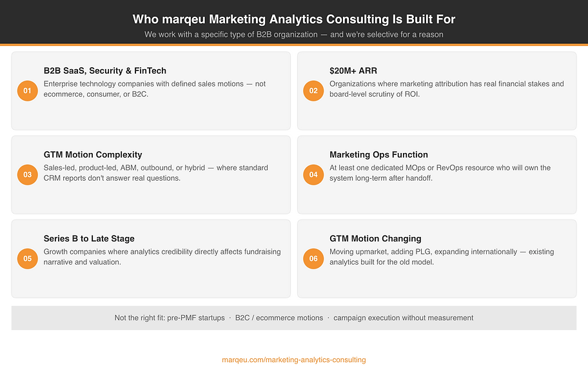Select the $20M+ ARR heading
588x368 pixels.
[353, 70]
